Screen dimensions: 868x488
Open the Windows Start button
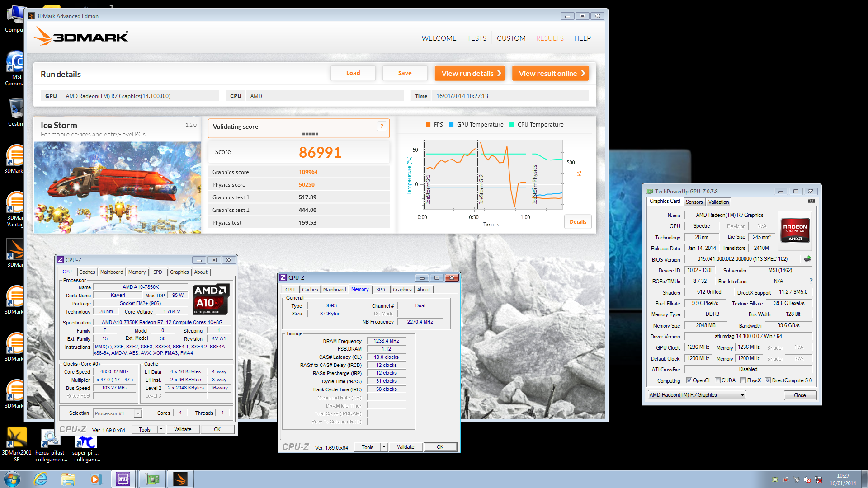[x=12, y=479]
